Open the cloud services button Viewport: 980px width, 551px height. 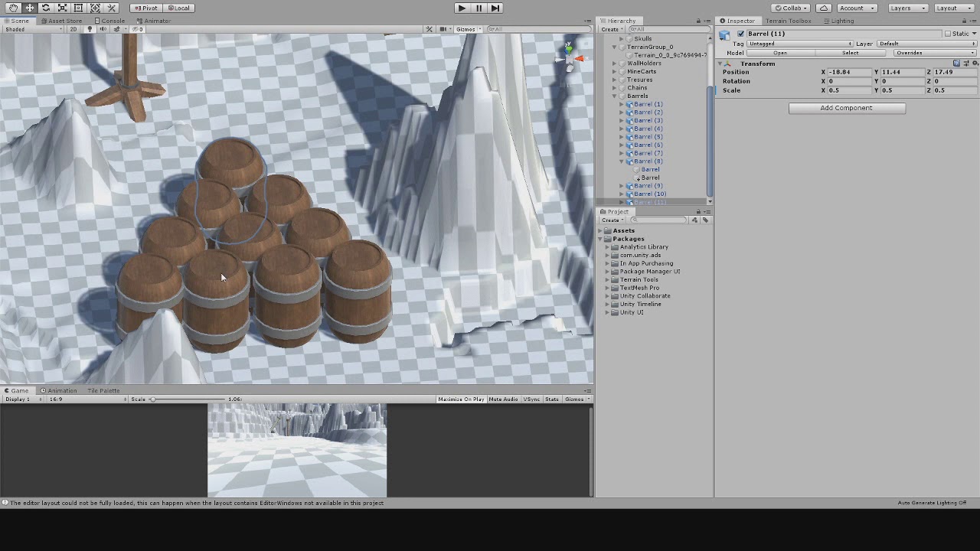click(824, 8)
